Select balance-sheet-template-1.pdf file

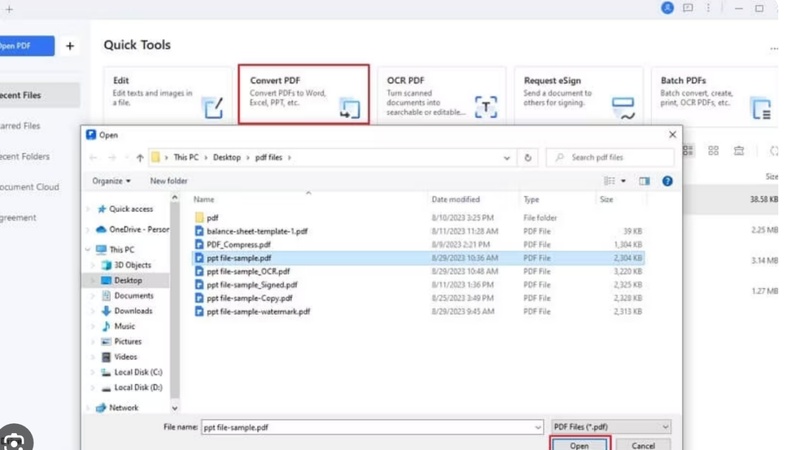click(257, 231)
